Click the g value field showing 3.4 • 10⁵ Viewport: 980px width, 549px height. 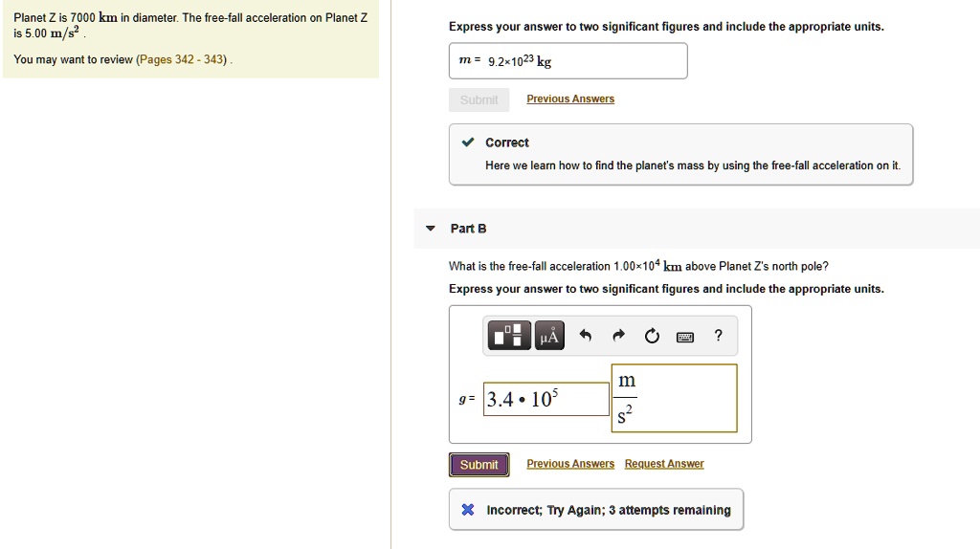(546, 400)
